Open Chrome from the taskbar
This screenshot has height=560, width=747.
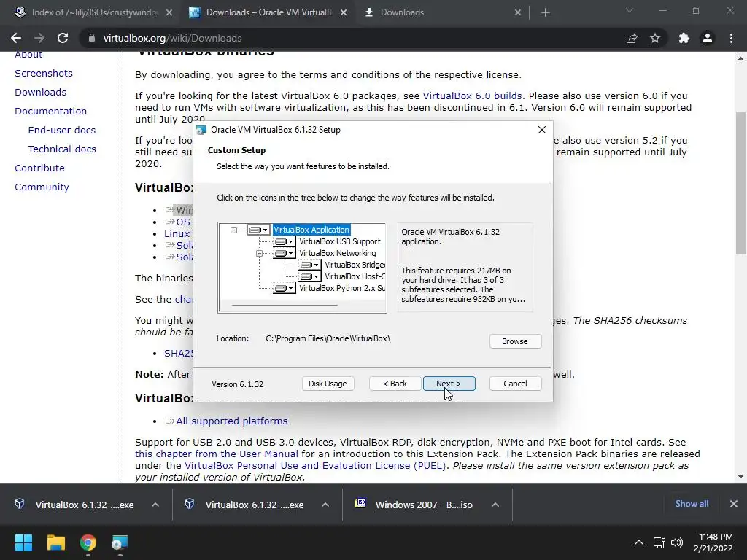pyautogui.click(x=88, y=542)
